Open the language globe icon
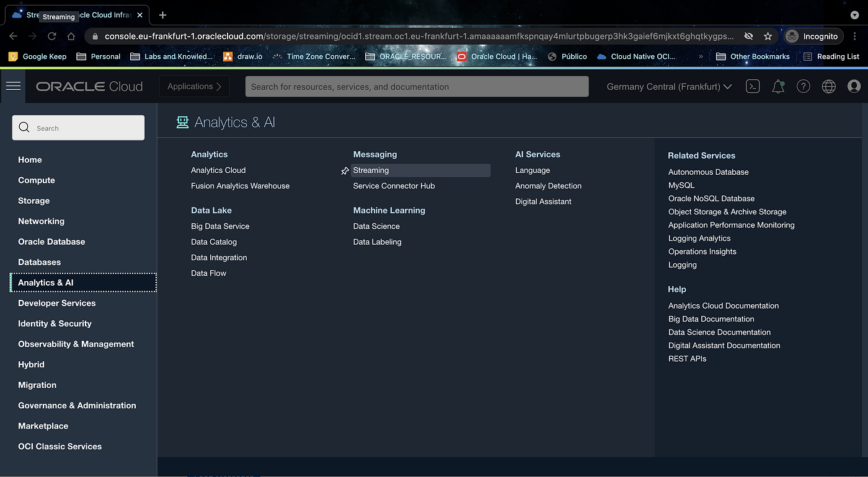868x477 pixels. point(829,87)
